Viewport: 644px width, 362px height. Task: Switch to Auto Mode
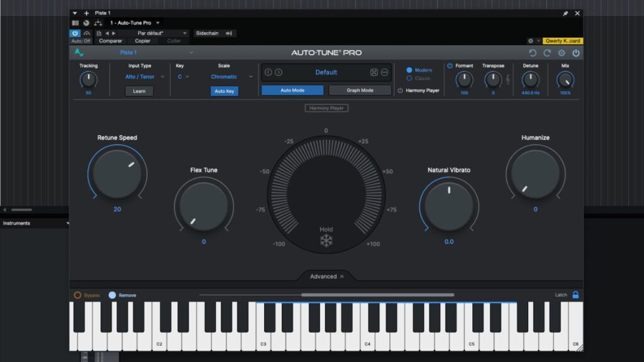[292, 90]
